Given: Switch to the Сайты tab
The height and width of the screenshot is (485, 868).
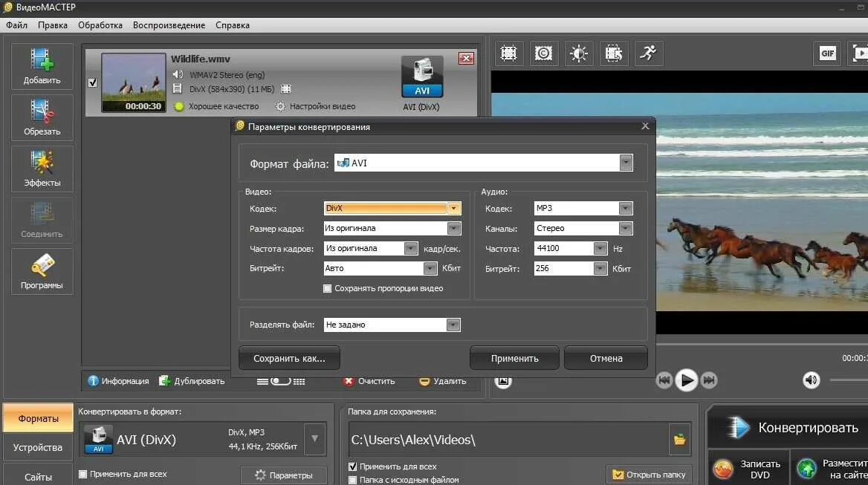Looking at the screenshot, I should click(38, 476).
